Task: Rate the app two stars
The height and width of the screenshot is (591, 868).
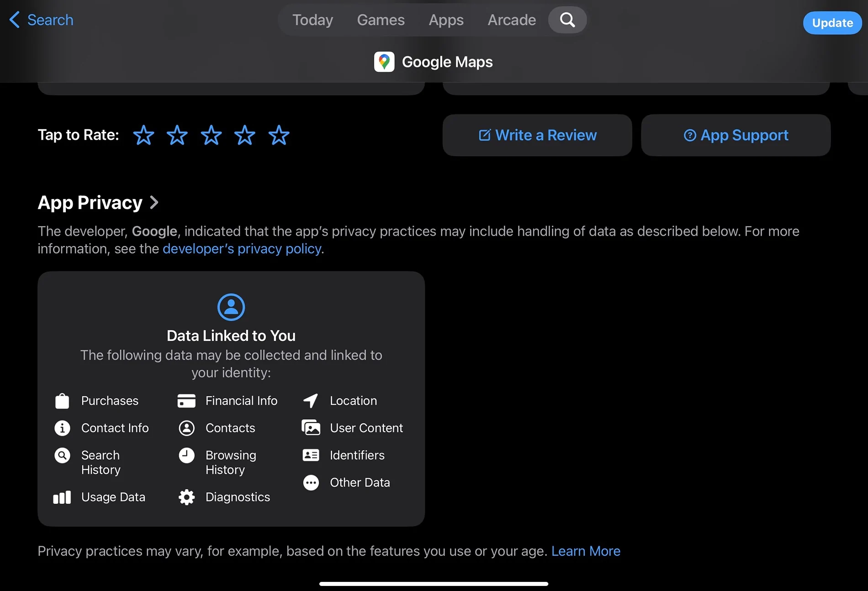Action: (x=177, y=135)
